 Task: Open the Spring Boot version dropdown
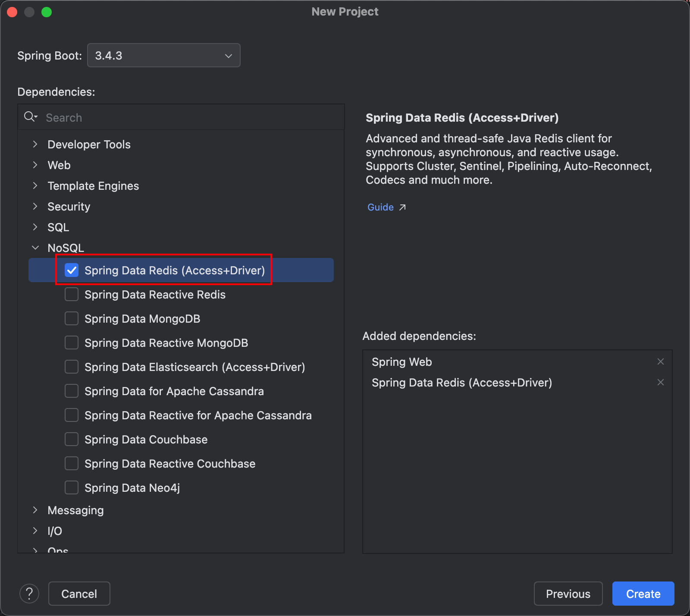click(164, 55)
